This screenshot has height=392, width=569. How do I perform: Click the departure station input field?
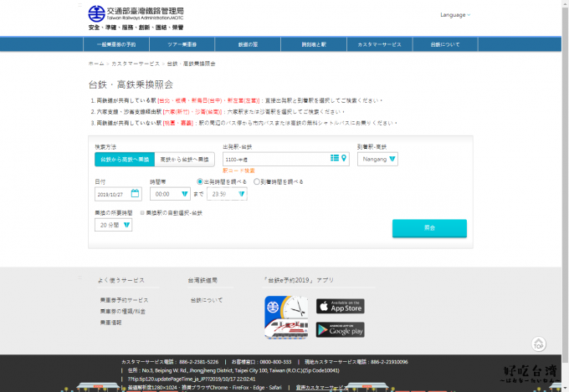(x=274, y=159)
